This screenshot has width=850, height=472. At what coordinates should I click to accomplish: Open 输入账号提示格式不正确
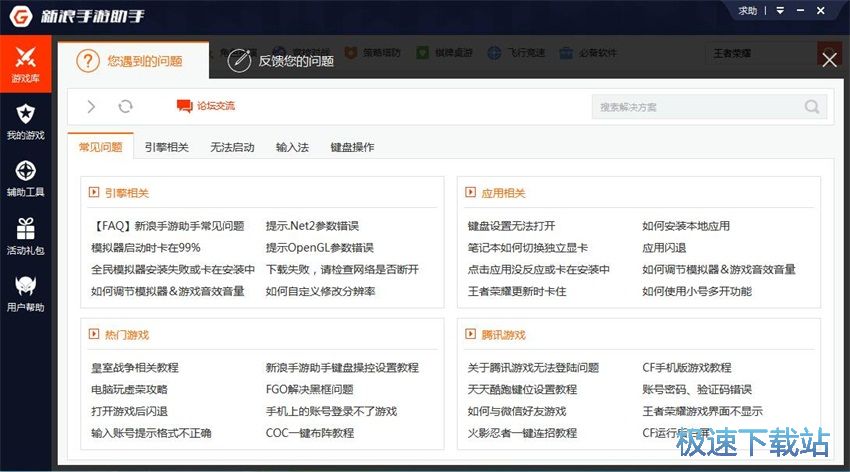click(x=151, y=432)
